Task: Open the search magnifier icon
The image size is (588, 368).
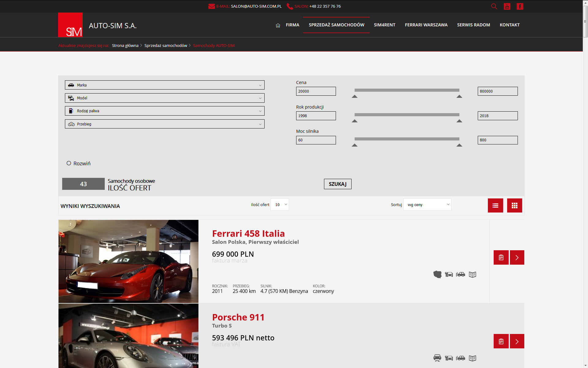Action: pyautogui.click(x=494, y=6)
